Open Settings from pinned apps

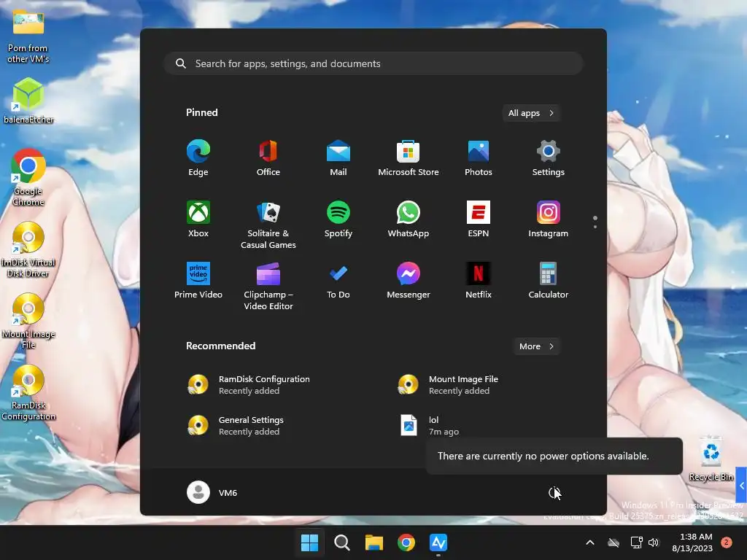(x=549, y=158)
